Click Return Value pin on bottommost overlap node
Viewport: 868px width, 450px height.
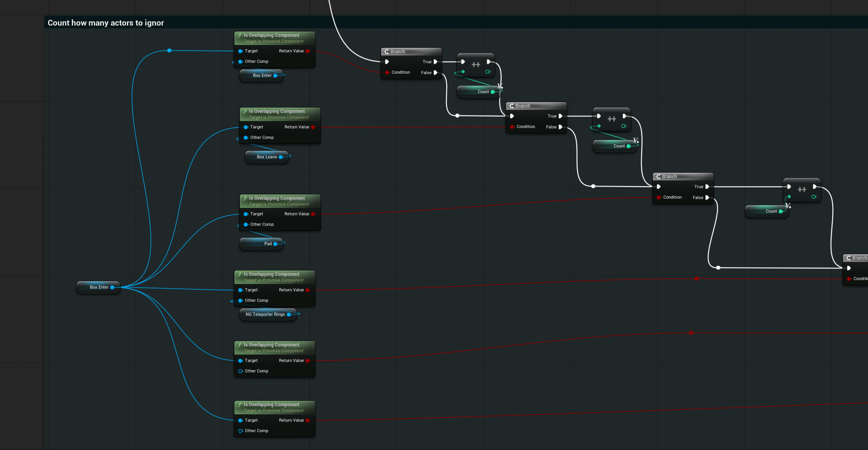pyautogui.click(x=308, y=421)
